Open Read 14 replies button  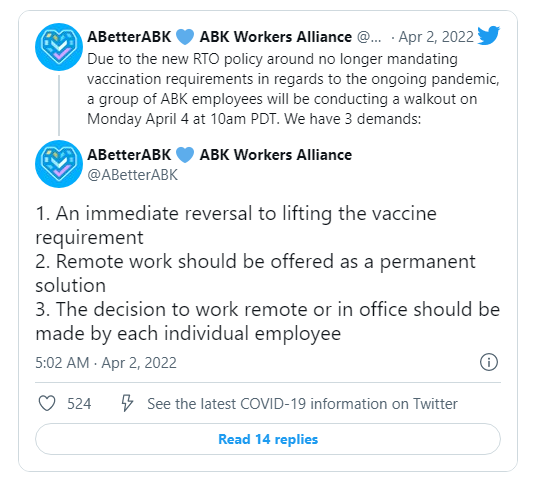pos(268,439)
